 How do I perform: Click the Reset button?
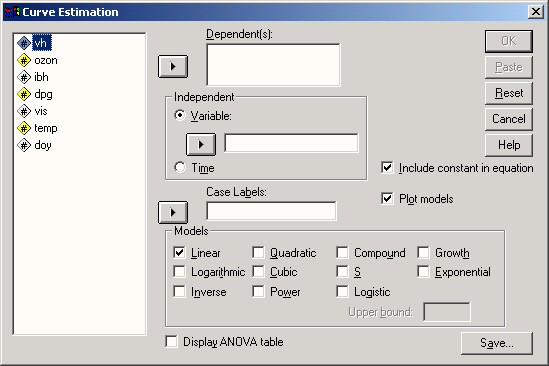coord(509,93)
